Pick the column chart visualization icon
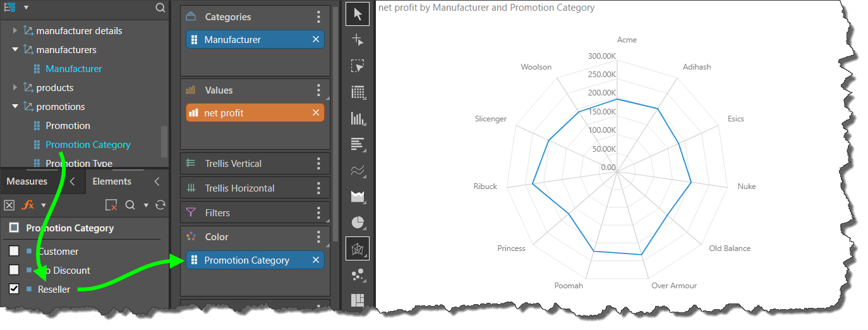 (358, 118)
